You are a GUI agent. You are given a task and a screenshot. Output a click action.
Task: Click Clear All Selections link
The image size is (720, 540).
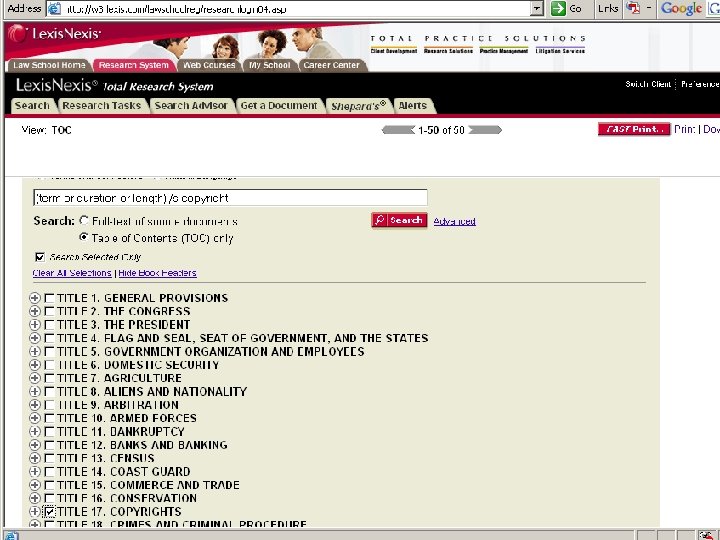(72, 273)
